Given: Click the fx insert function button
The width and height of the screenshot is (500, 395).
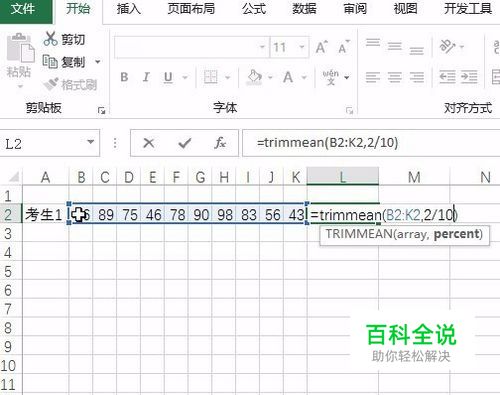Looking at the screenshot, I should 220,143.
